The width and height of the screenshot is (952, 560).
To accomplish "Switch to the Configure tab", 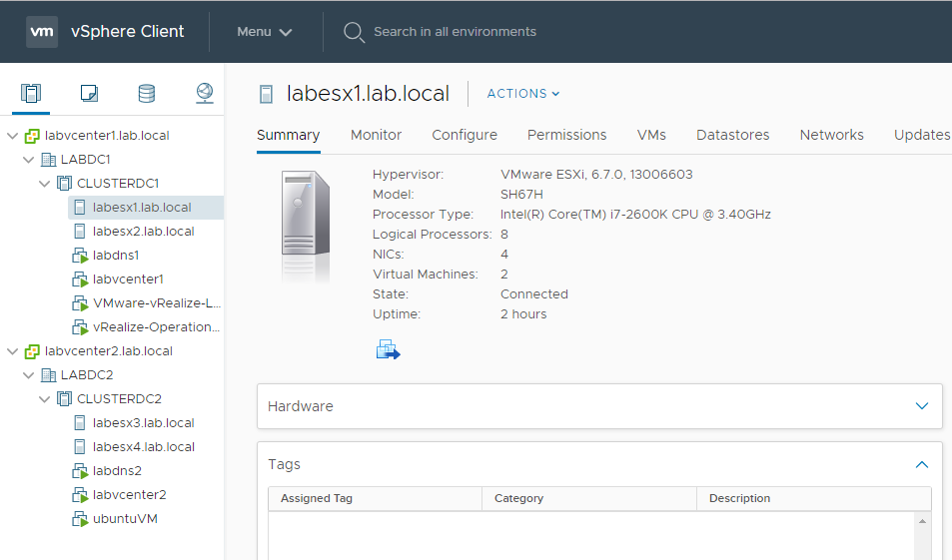I will (465, 135).
